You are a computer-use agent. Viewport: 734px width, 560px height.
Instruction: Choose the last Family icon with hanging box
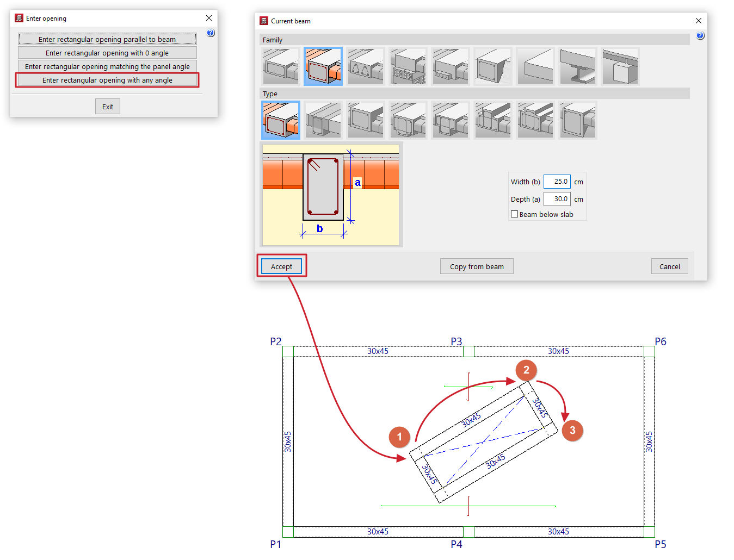coord(620,66)
